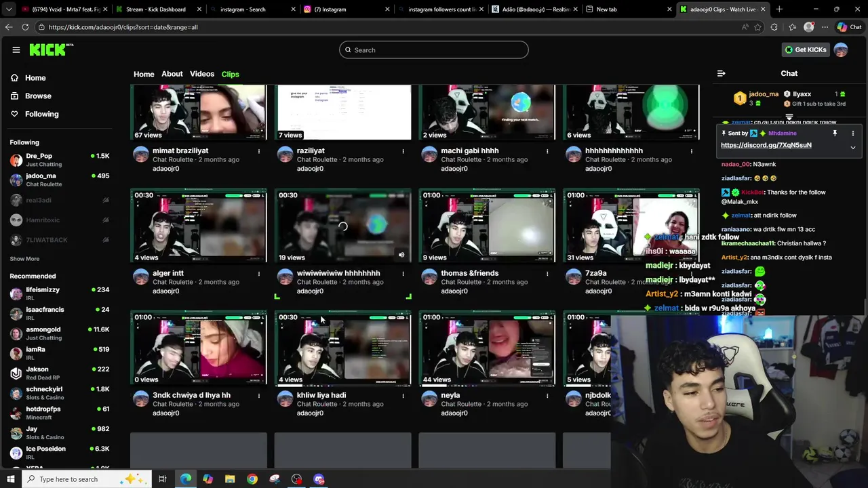Open options for thomas &friends clip
The image size is (868, 488).
tap(547, 273)
